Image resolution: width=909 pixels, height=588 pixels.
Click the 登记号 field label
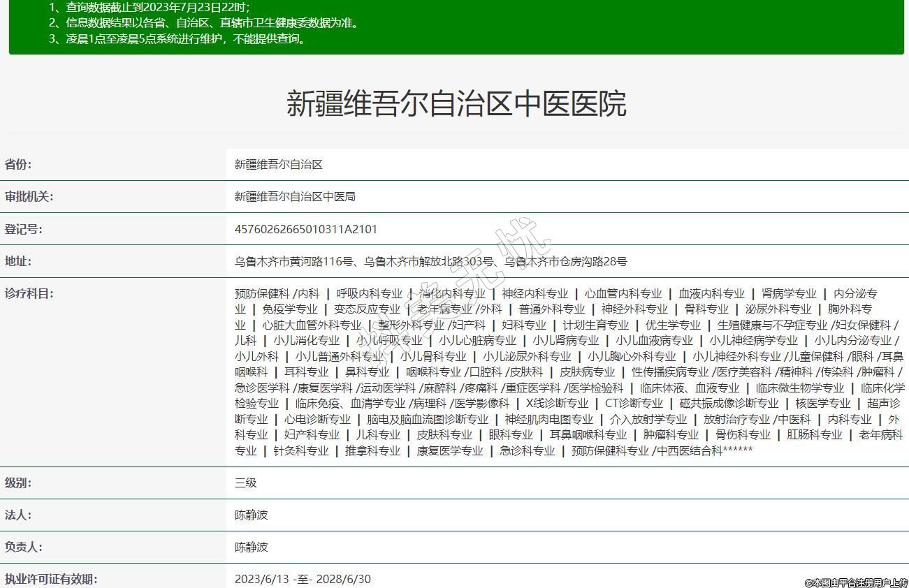pos(23,229)
